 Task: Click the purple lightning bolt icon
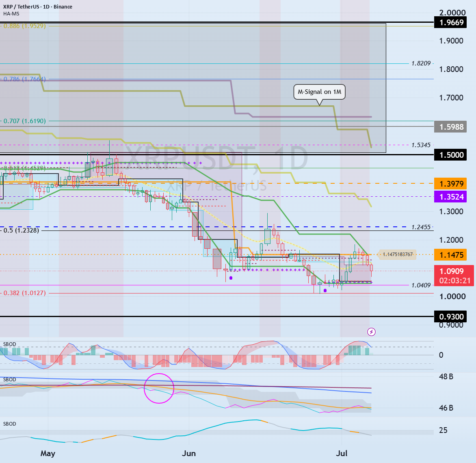tap(371, 332)
